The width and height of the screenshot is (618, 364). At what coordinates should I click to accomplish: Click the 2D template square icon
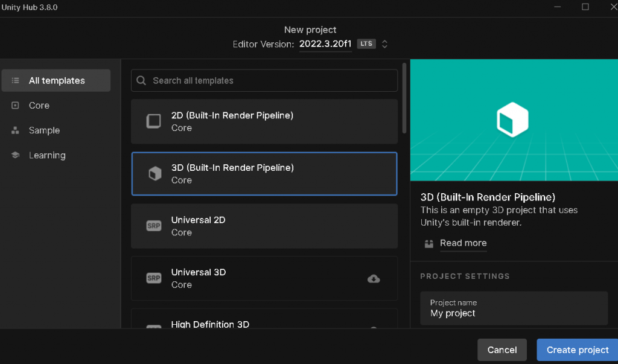(x=154, y=121)
